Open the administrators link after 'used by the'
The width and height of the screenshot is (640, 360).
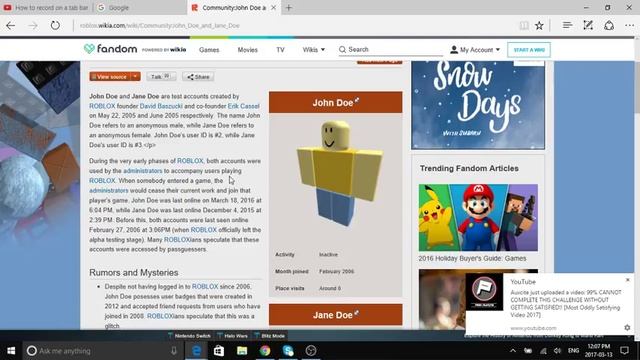pyautogui.click(x=142, y=171)
